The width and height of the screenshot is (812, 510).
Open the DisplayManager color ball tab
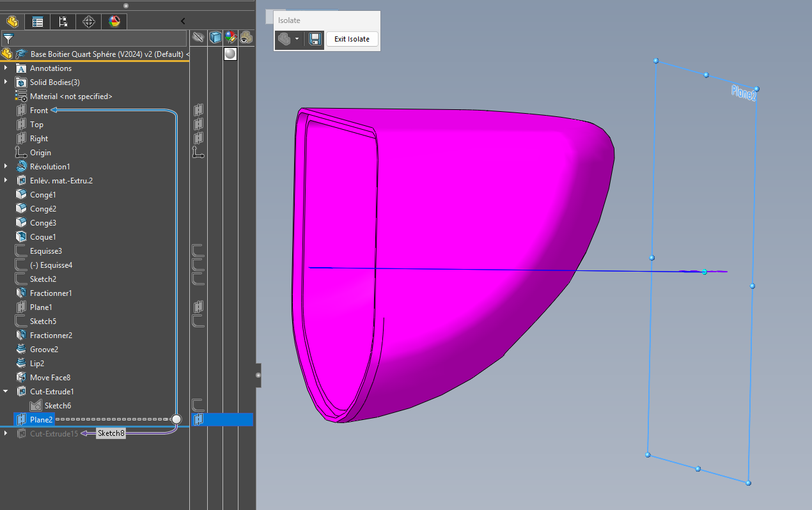[x=114, y=22]
